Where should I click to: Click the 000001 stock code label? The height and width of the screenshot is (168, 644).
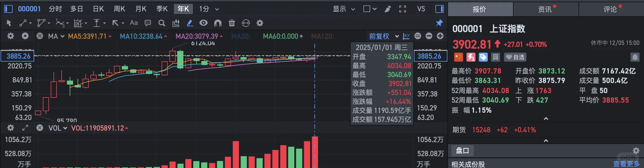coord(29,9)
